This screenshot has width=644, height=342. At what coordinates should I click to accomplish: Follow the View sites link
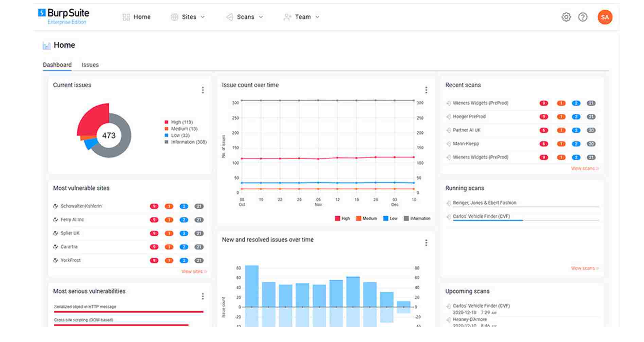point(194,272)
